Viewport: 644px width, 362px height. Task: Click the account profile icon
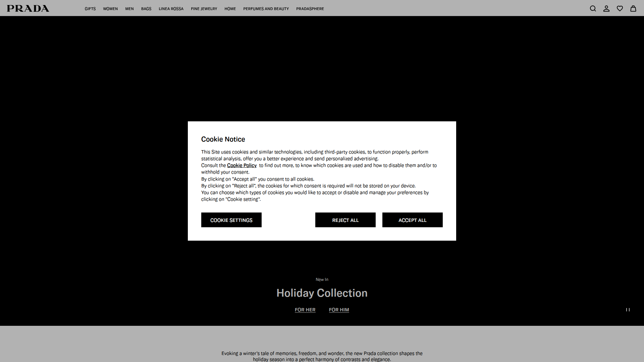[x=606, y=8]
